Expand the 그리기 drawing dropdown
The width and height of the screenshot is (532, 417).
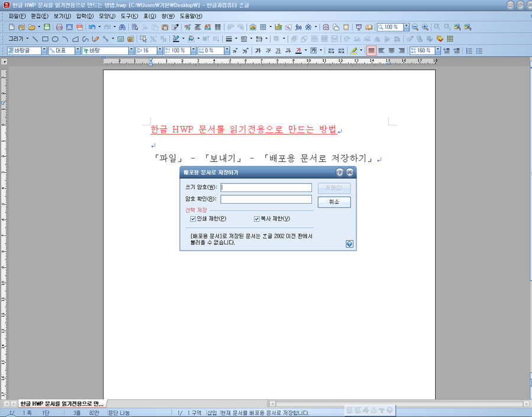tap(27, 38)
